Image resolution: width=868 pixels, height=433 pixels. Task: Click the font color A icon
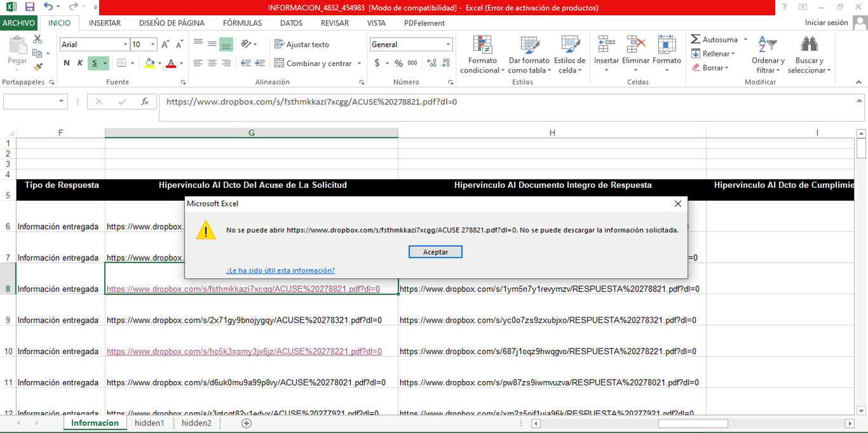pos(170,63)
